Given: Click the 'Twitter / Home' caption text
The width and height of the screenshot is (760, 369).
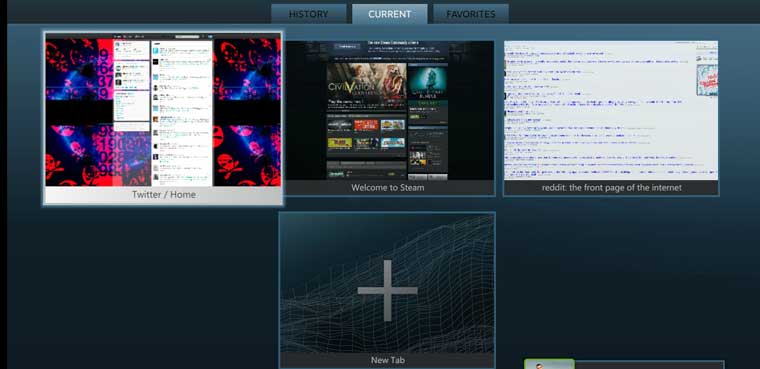Looking at the screenshot, I should 164,194.
